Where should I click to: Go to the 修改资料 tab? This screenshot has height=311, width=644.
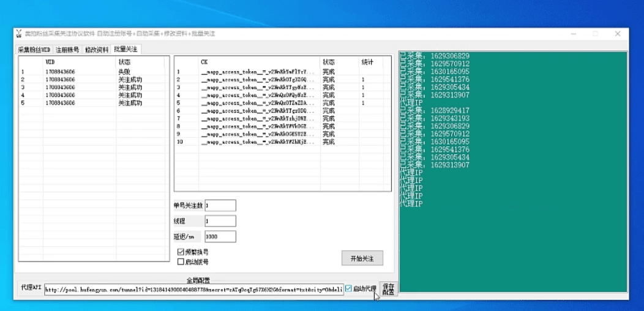tap(96, 50)
